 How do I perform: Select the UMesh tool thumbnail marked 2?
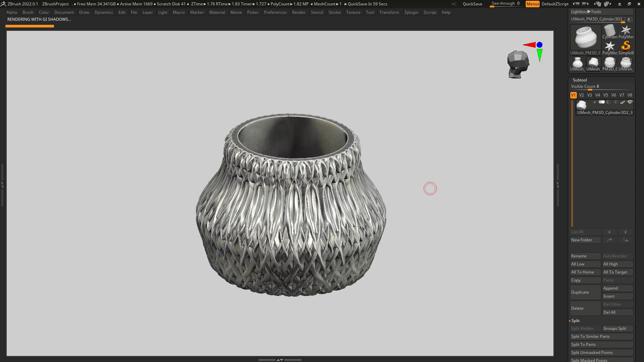[x=626, y=64]
